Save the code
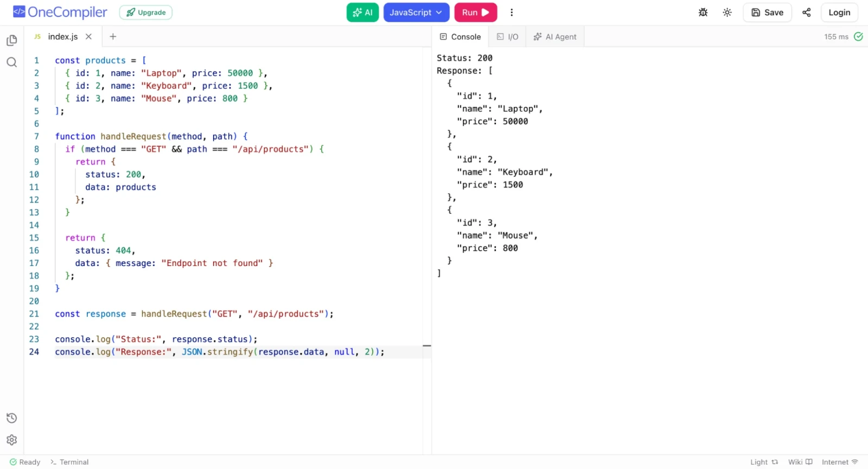Screen dimensions: 868x469 coord(767,12)
